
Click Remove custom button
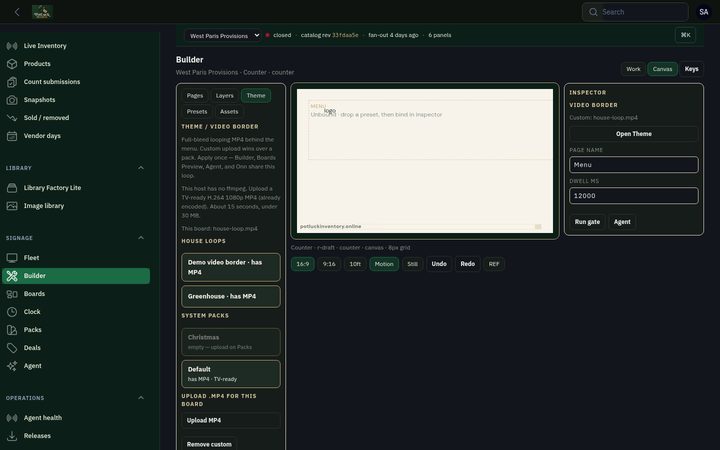(x=209, y=444)
